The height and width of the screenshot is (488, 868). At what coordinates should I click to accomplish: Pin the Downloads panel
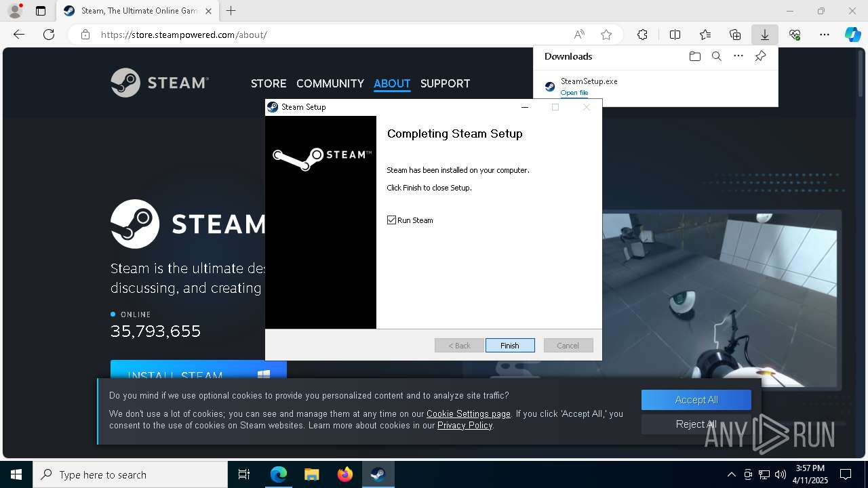[x=760, y=56]
